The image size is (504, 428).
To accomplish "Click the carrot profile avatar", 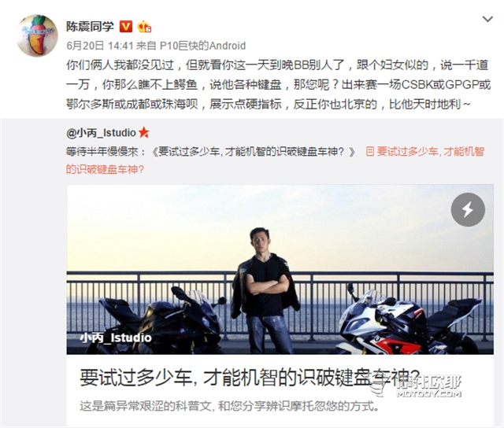I will [37, 35].
